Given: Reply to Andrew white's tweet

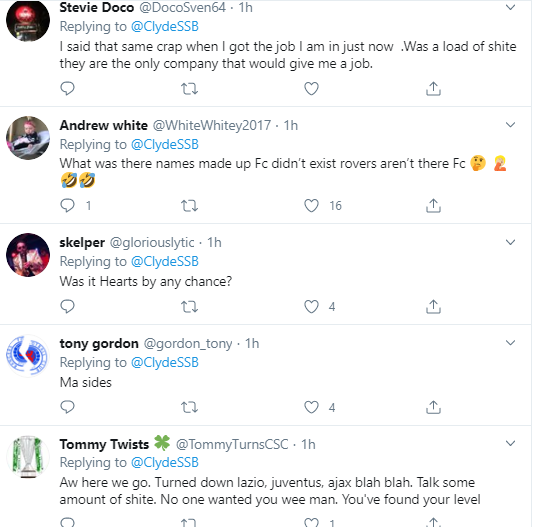Looking at the screenshot, I should point(67,206).
